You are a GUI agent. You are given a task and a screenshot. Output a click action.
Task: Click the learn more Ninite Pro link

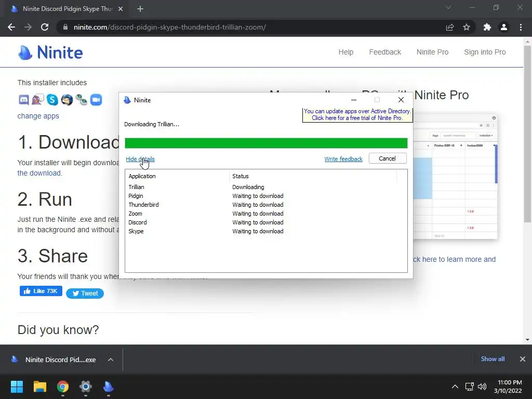(x=454, y=259)
